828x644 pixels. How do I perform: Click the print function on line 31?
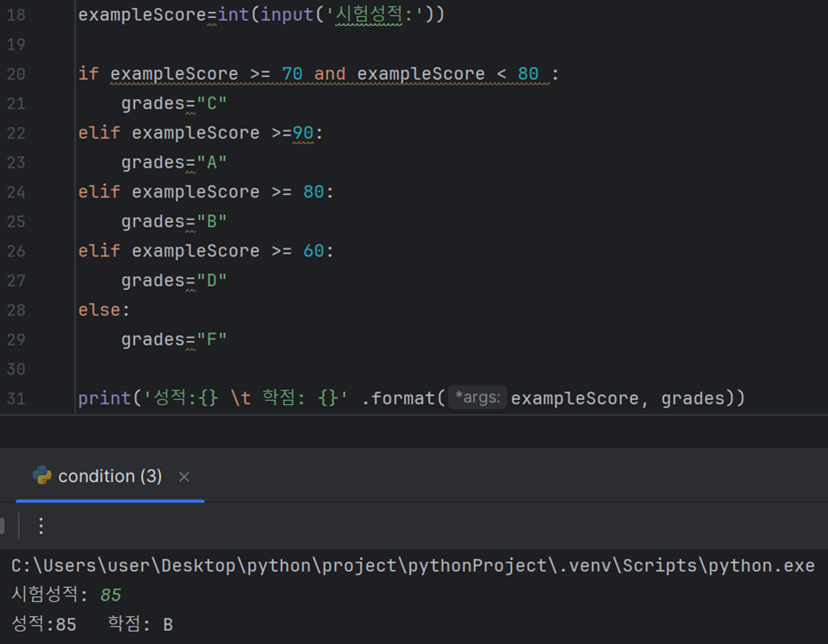(x=105, y=398)
